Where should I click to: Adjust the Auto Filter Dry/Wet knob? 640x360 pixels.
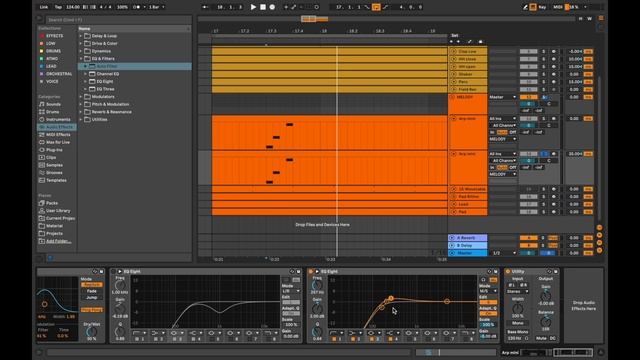92,332
